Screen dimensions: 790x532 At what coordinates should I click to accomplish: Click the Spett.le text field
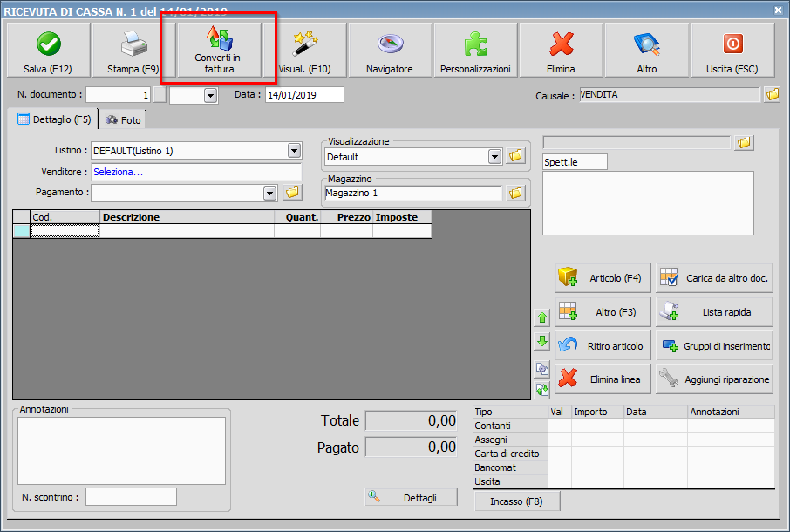(575, 162)
